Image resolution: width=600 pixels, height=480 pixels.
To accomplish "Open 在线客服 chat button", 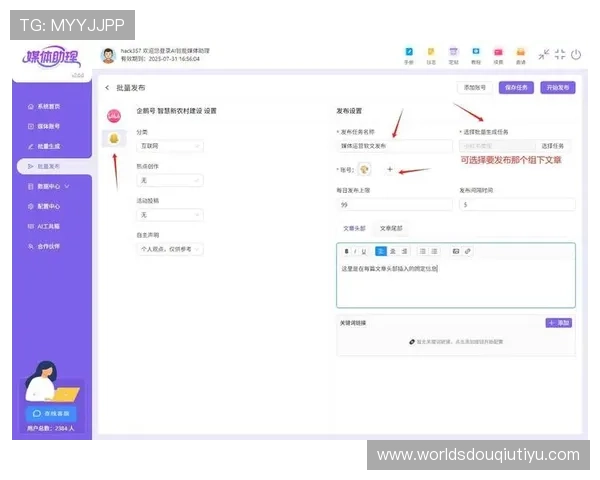I will 51,414.
